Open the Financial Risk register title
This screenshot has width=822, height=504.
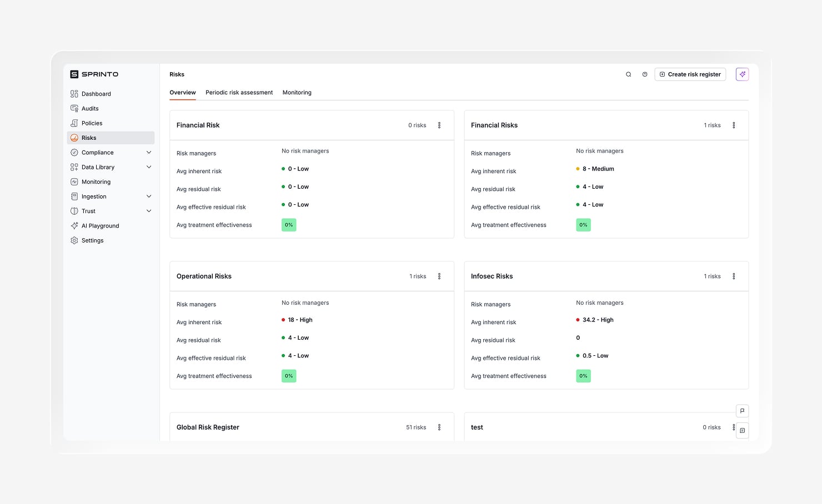(198, 125)
